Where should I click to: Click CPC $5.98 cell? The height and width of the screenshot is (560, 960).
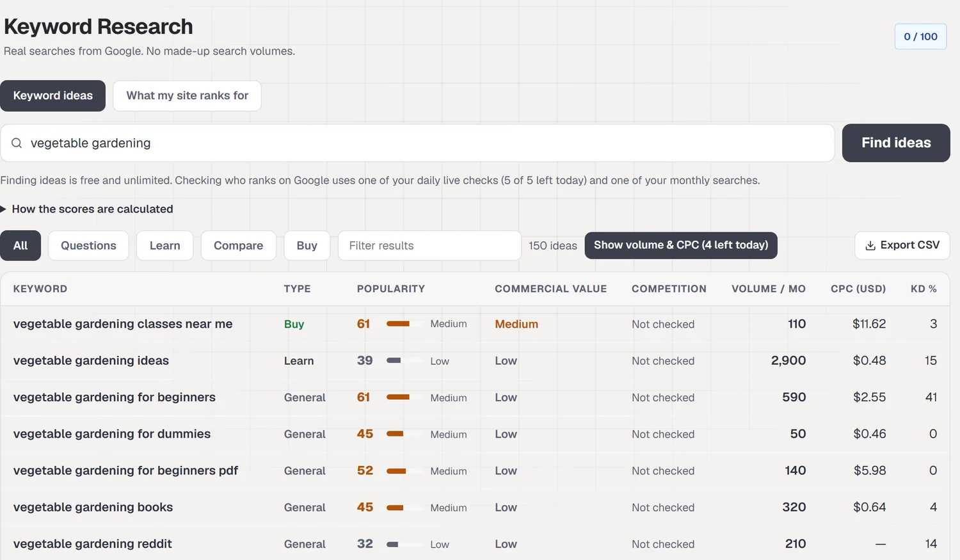pos(870,470)
